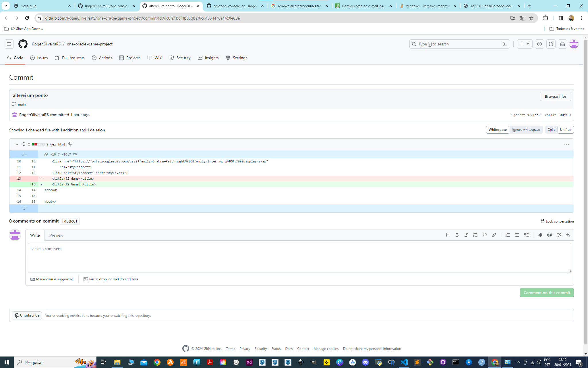Viewport: 588px width, 368px height.
Task: Apply bold formatting in comment toolbar
Action: point(457,235)
